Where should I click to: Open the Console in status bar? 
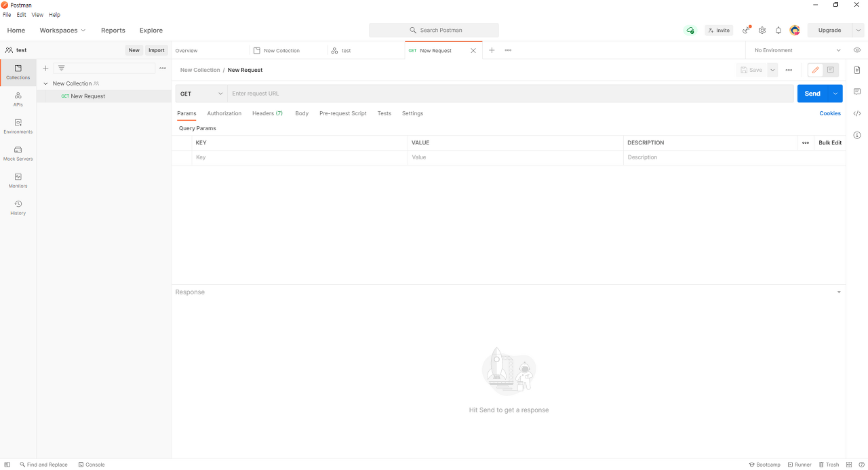pyautogui.click(x=92, y=465)
